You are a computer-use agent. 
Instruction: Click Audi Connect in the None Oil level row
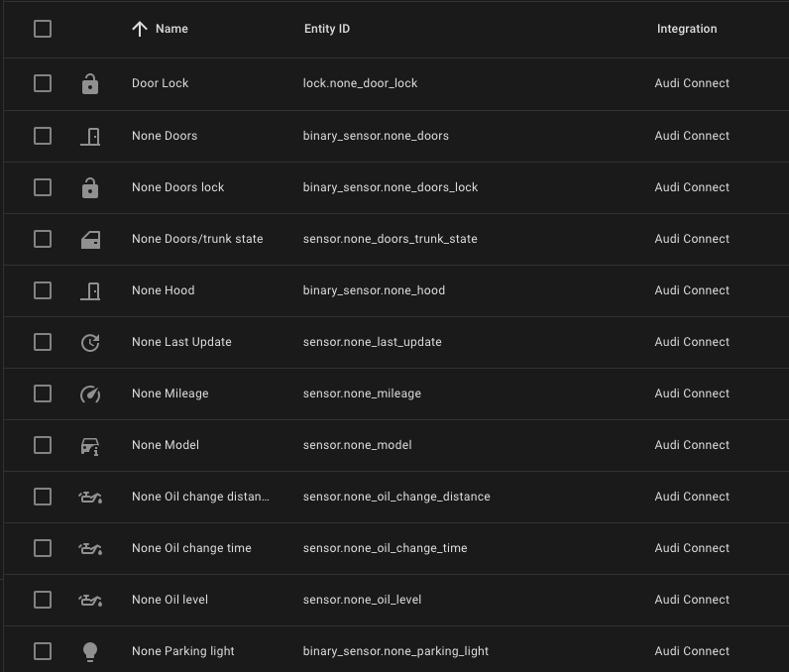click(692, 600)
